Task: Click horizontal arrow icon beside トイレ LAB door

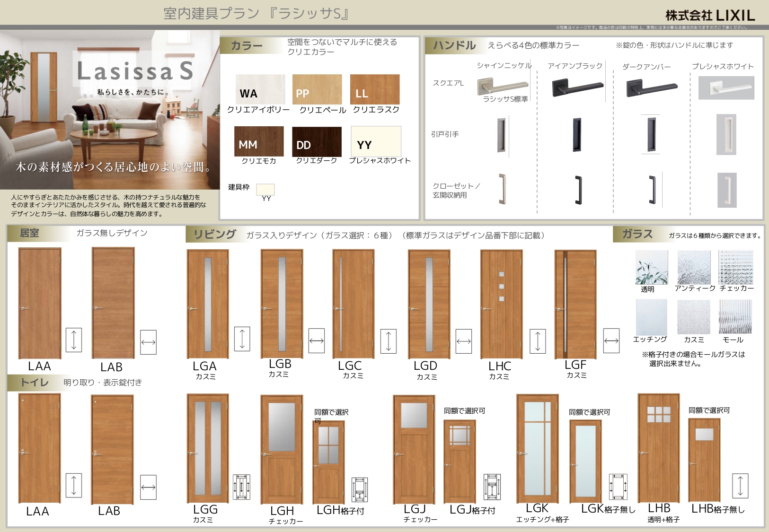Action: [149, 487]
